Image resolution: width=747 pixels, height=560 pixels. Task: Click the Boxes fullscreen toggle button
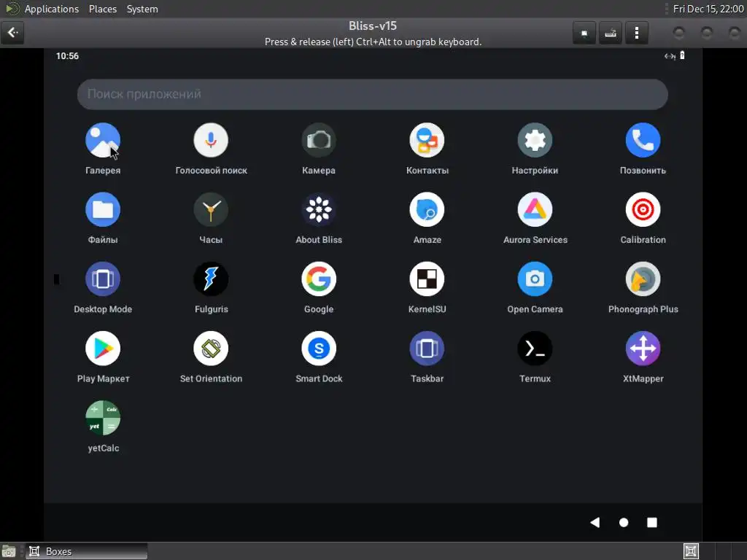[x=584, y=33]
